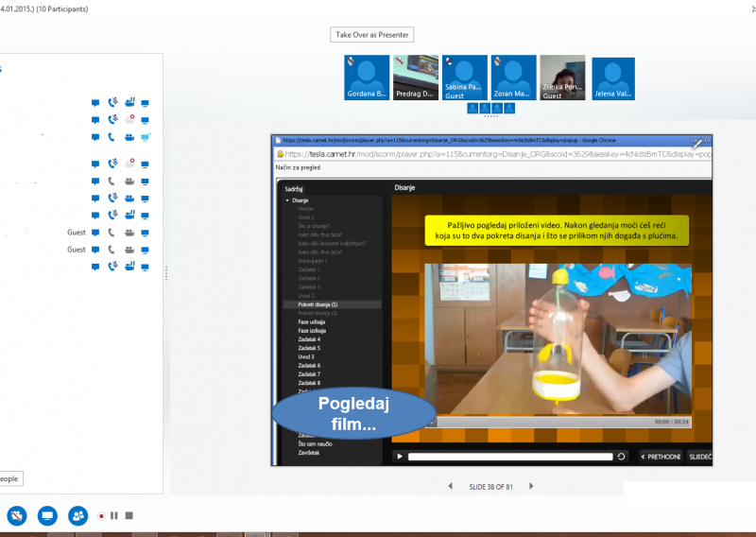Stop the recording with the square button

129,516
